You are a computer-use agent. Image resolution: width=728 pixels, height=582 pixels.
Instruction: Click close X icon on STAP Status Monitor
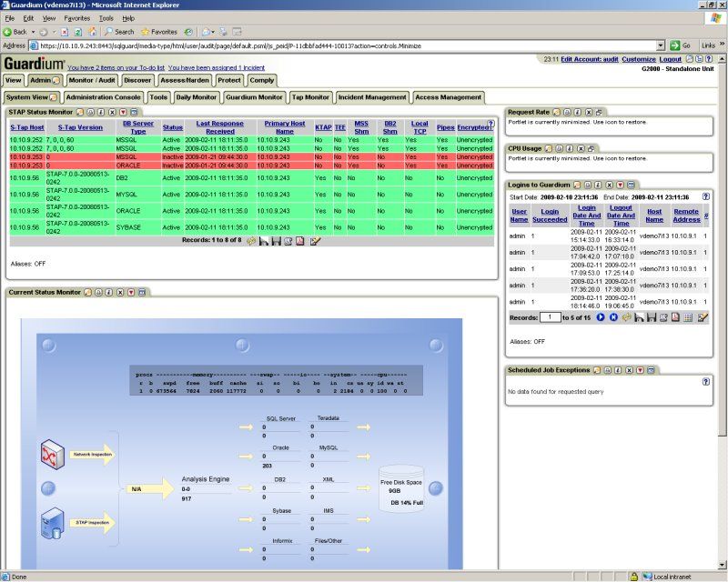coord(112,113)
